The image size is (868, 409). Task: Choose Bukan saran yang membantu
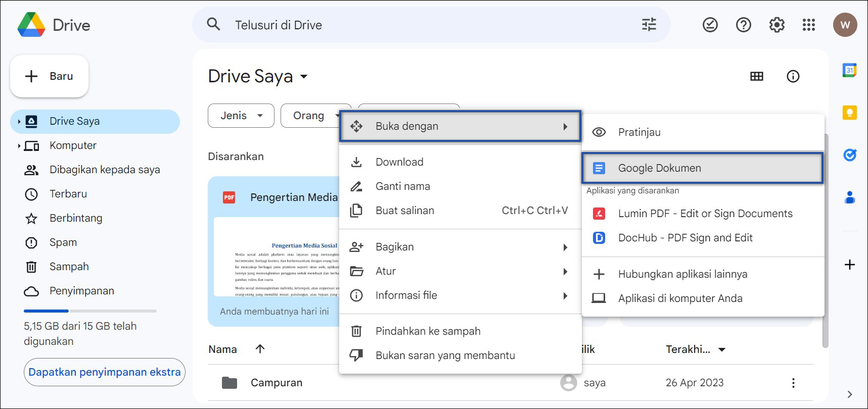point(460,355)
